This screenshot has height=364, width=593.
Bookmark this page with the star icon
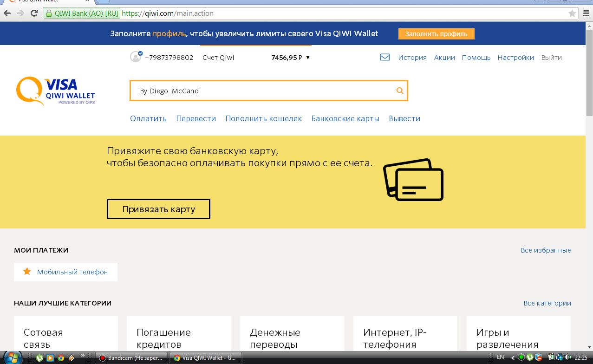click(573, 13)
